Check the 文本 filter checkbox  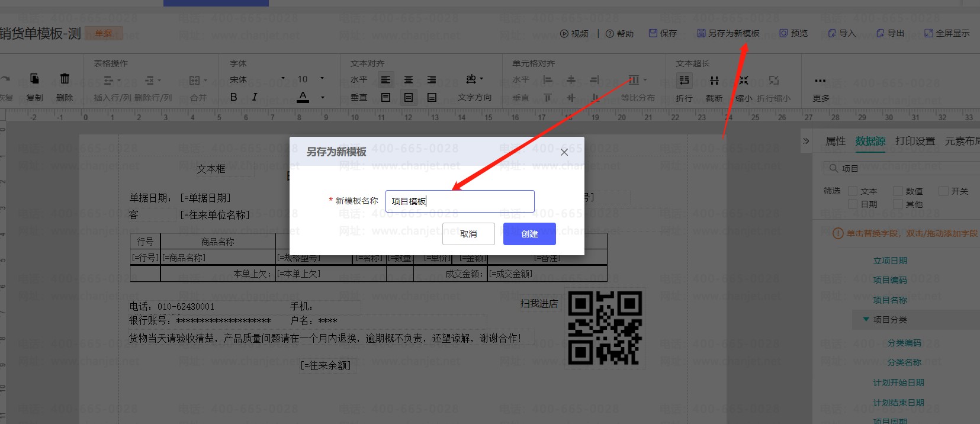(853, 191)
